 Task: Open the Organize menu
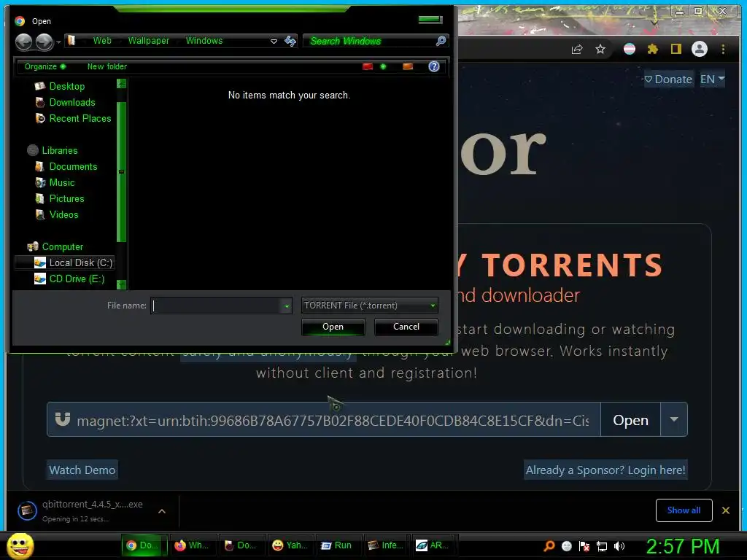coord(44,66)
